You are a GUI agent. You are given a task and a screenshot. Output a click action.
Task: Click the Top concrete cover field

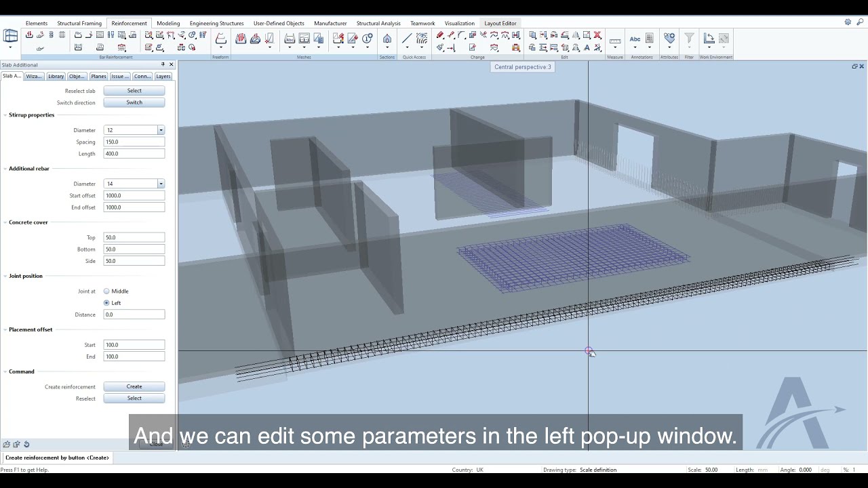click(x=134, y=237)
